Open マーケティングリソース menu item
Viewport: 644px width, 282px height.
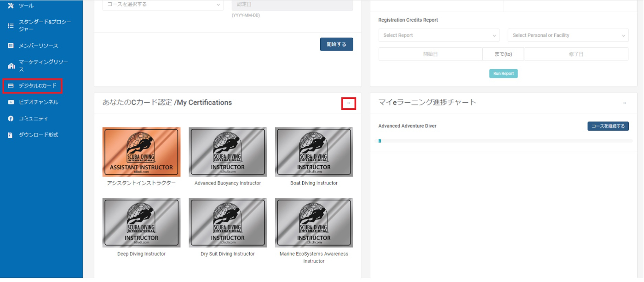(43, 66)
